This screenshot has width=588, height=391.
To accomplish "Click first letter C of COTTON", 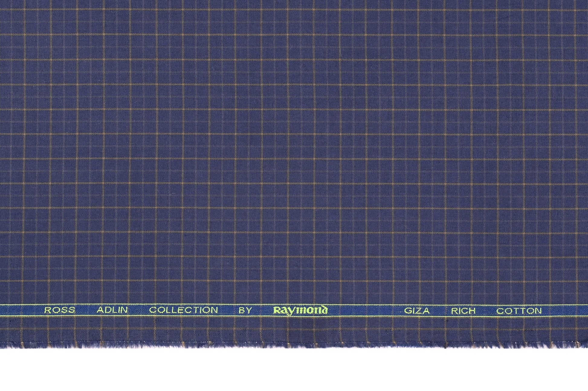I will click(500, 311).
